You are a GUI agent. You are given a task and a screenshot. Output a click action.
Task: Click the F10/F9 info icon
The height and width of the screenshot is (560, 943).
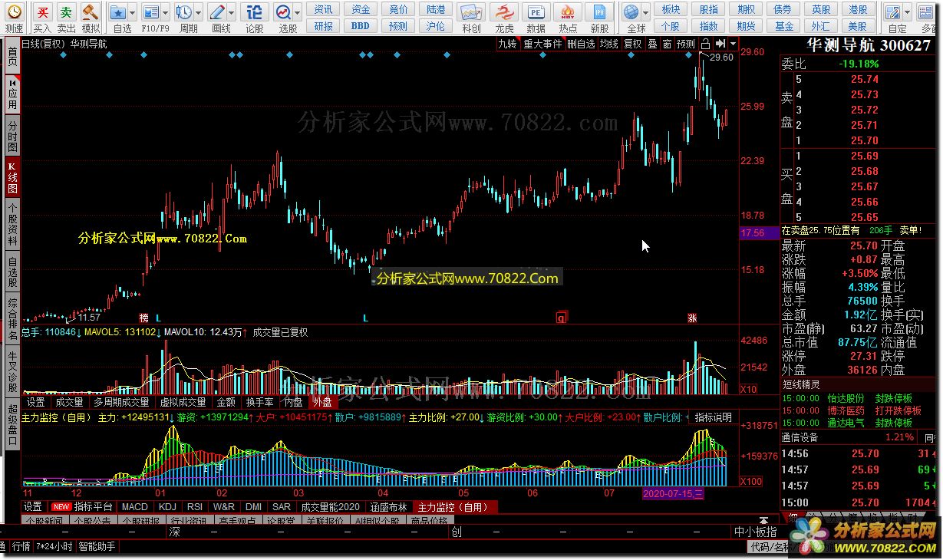click(x=151, y=12)
